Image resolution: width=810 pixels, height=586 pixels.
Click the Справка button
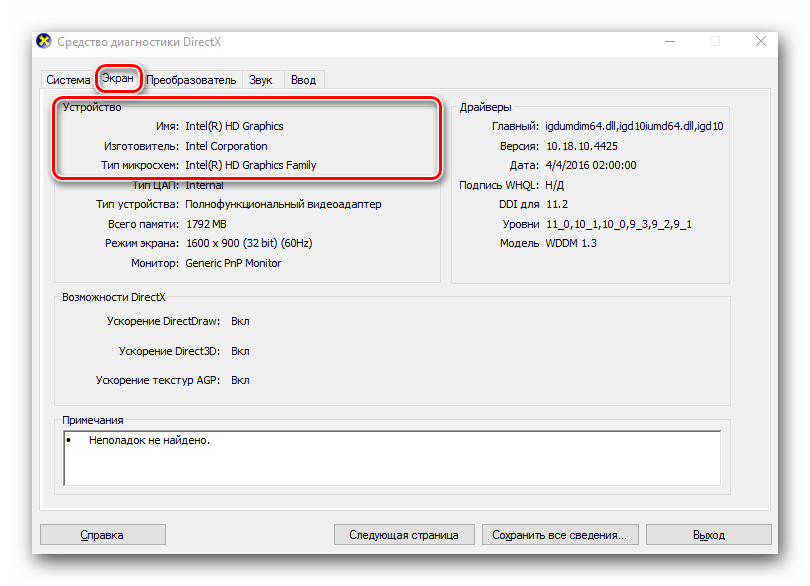[x=102, y=535]
